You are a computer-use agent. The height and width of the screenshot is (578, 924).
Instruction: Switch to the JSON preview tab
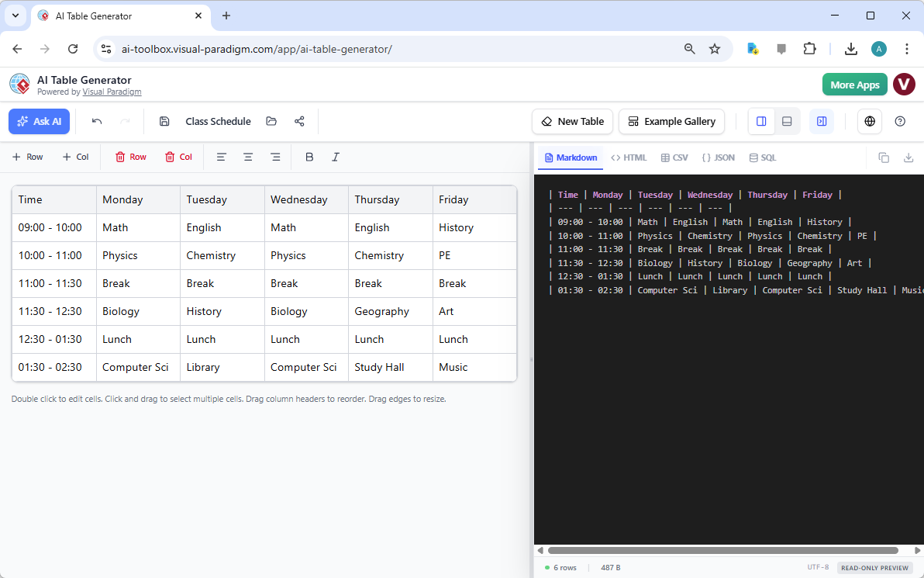click(718, 157)
